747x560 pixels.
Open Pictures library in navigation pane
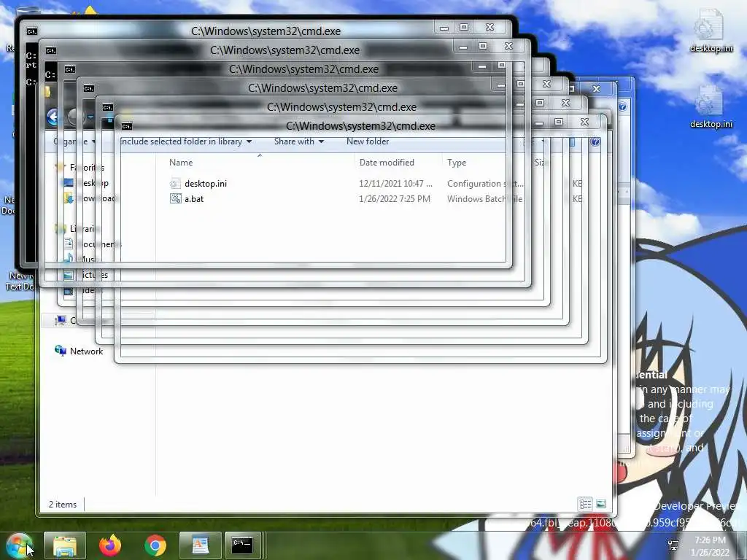(87, 275)
